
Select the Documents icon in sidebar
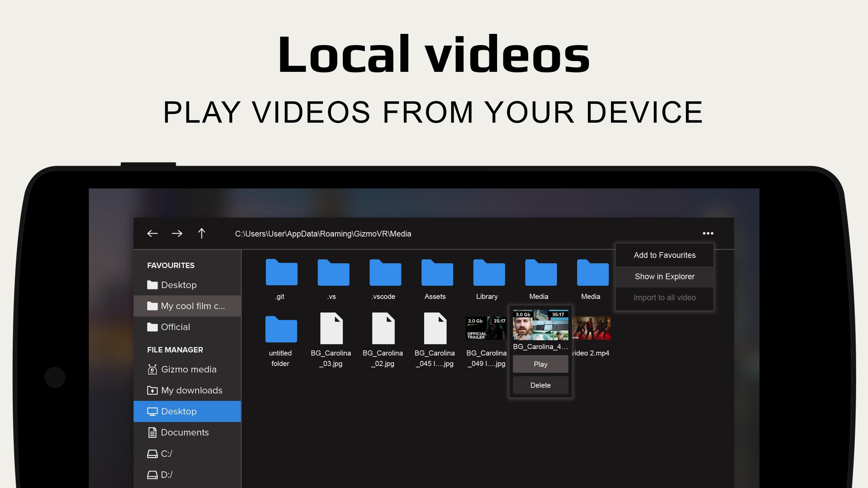point(153,432)
